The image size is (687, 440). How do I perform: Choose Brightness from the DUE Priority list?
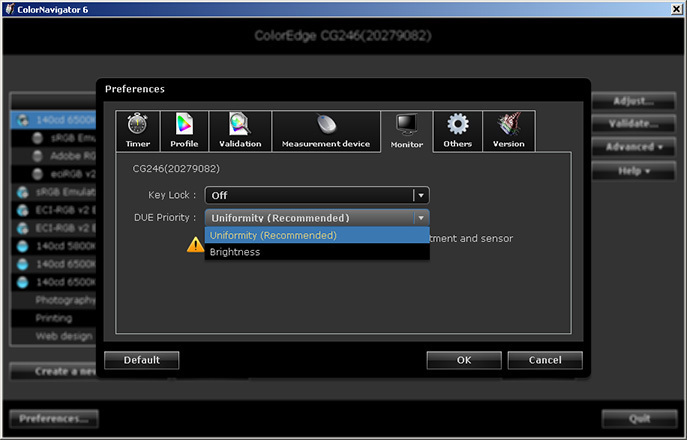pos(317,252)
